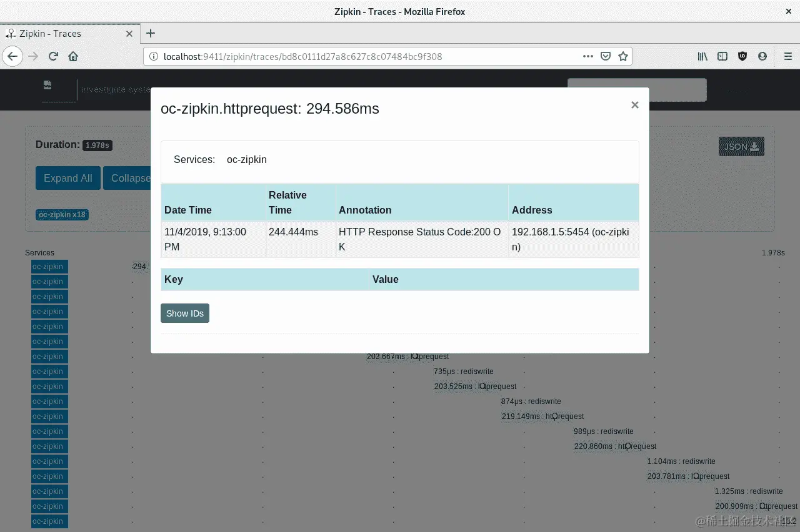This screenshot has height=532, width=800.
Task: Toggle Firefox sidebars icon
Action: click(x=722, y=56)
